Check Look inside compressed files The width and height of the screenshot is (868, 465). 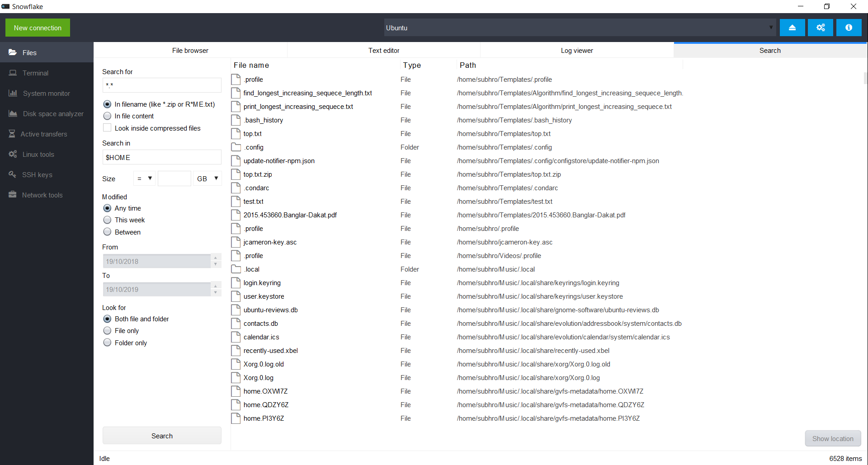pos(107,127)
